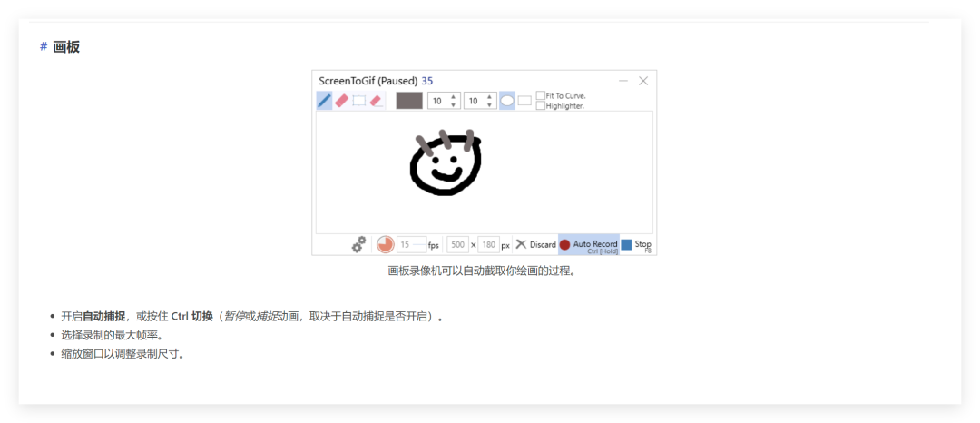
Task: Minimize the ScreenToGif window
Action: click(x=623, y=81)
